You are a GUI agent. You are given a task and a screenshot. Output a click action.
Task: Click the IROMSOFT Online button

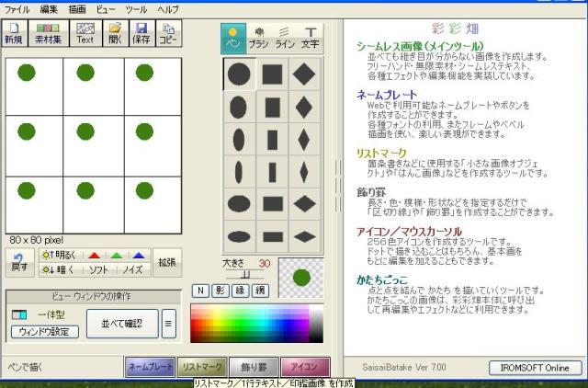click(x=535, y=368)
